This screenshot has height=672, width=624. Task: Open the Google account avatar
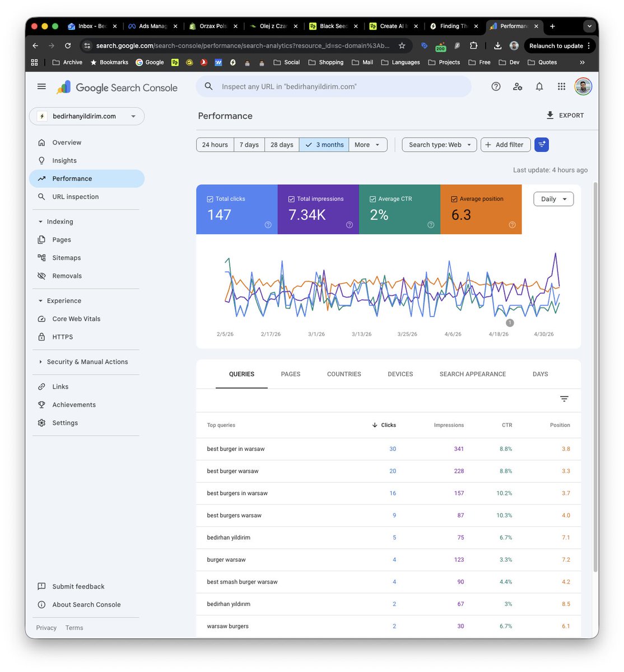[x=583, y=87]
